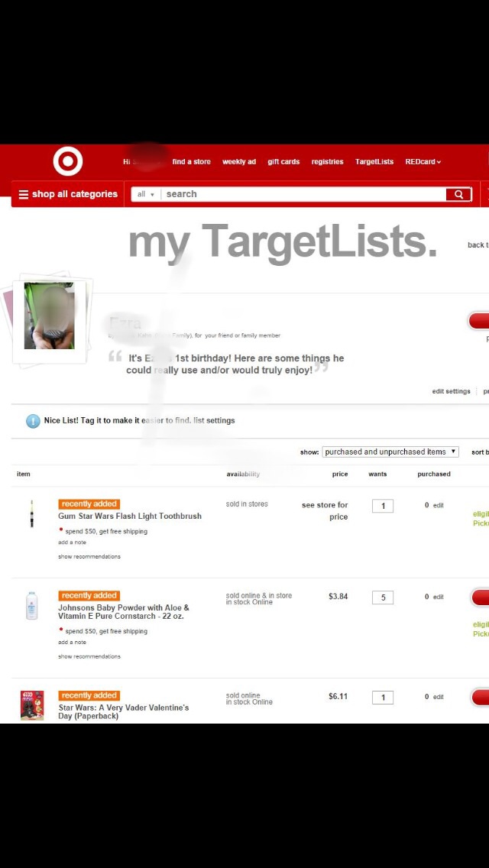This screenshot has width=489, height=868.
Task: Click the edit settings link
Action: (452, 391)
